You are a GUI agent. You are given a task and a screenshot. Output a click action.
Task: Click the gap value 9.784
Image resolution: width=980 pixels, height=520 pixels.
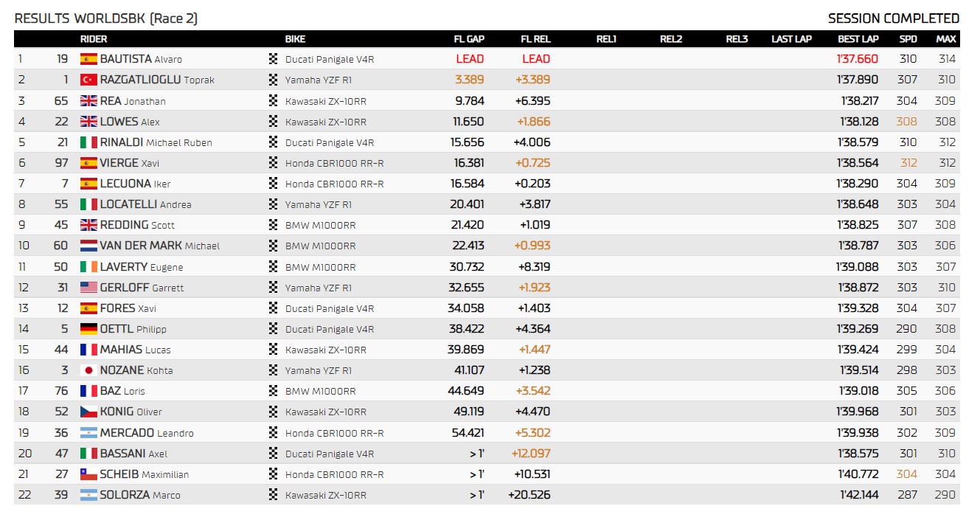(470, 100)
